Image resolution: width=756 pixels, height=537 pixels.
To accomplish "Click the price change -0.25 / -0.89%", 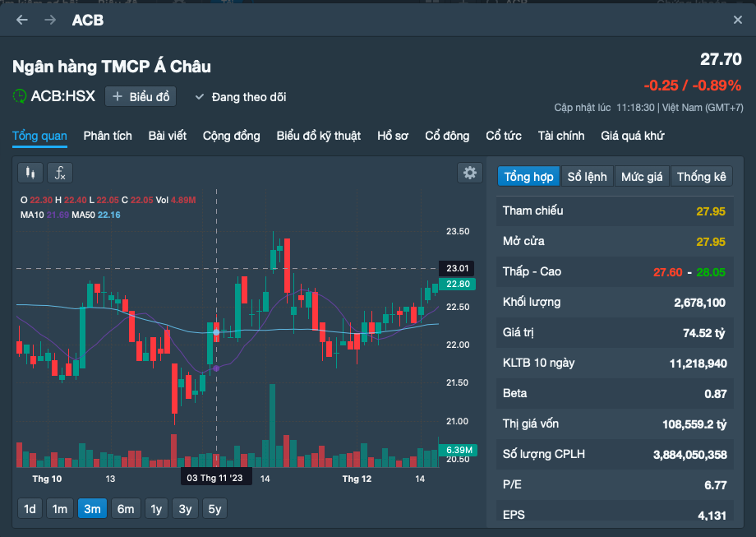I will pos(693,86).
